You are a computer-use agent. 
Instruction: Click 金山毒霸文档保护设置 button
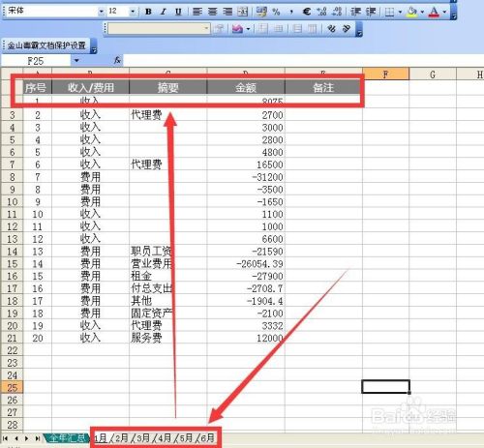pyautogui.click(x=46, y=45)
